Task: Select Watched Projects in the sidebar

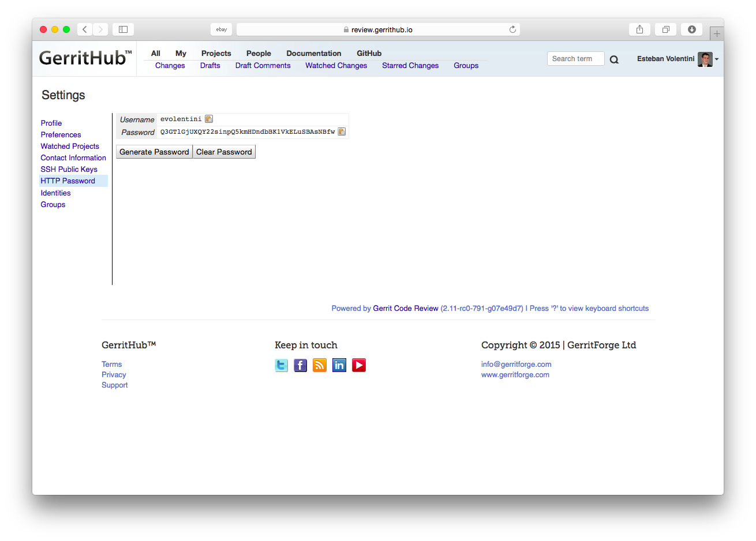Action: point(70,146)
